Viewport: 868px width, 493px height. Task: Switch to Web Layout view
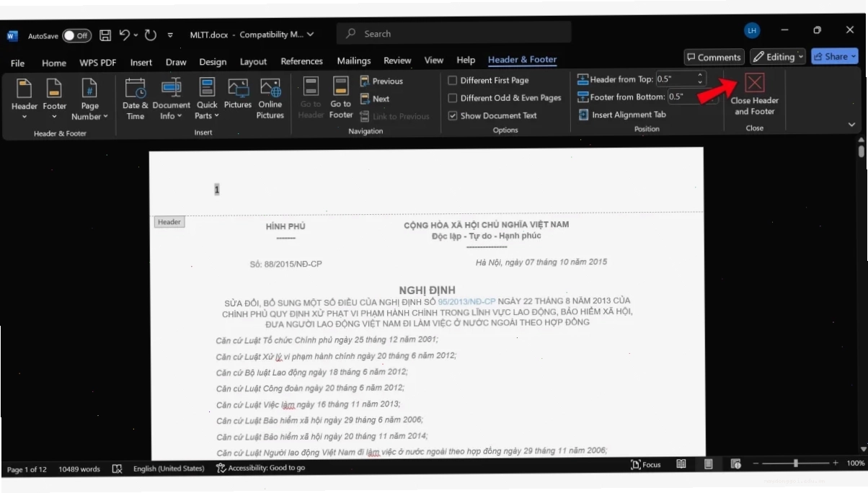pyautogui.click(x=735, y=464)
